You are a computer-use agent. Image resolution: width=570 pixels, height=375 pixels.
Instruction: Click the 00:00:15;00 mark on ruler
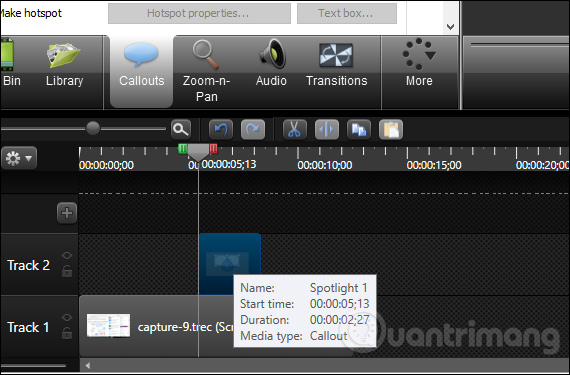click(434, 165)
